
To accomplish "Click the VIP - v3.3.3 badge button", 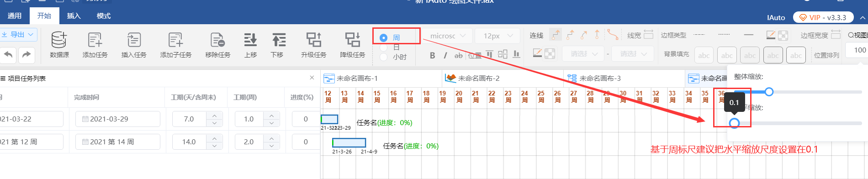I will pyautogui.click(x=823, y=17).
